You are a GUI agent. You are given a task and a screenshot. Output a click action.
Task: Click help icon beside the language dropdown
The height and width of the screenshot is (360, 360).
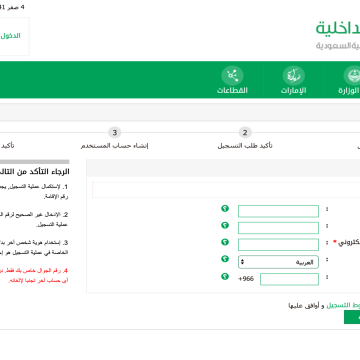point(225,259)
